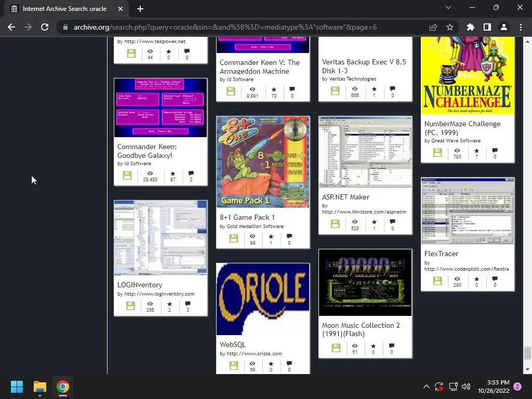Click the software icon under FlexTracer card
Screen dimensions: 532x399
tap(437, 281)
